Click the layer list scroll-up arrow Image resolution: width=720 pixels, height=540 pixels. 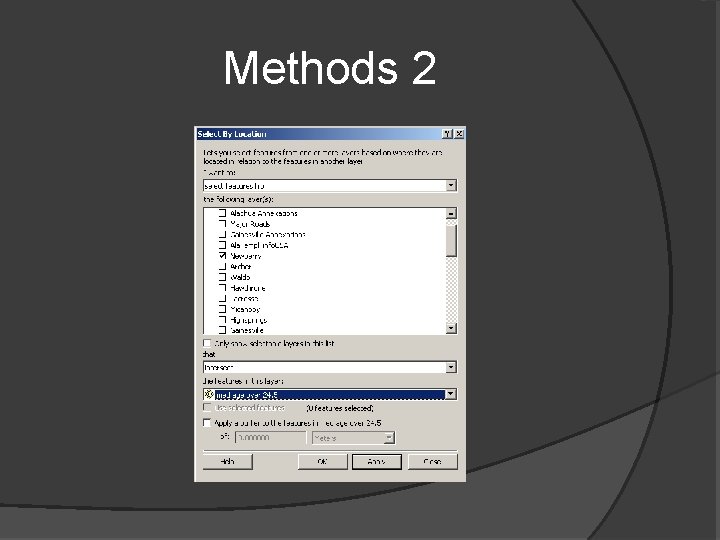[x=451, y=214]
